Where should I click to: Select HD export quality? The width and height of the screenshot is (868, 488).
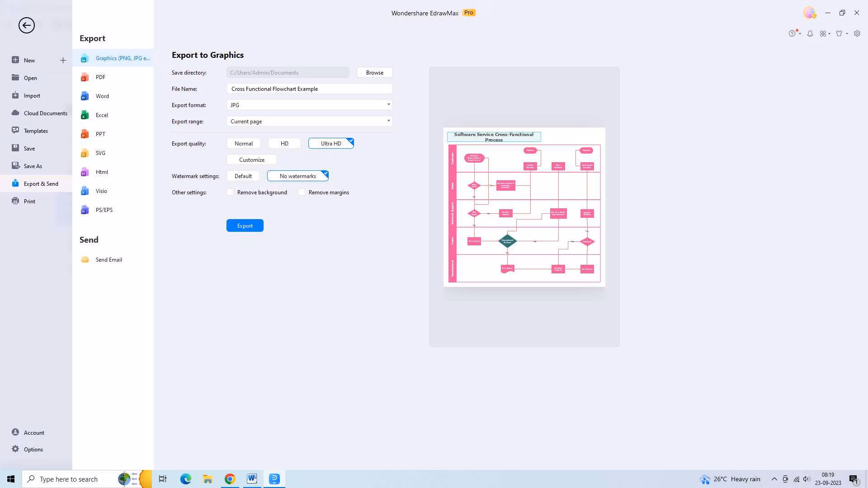point(284,144)
